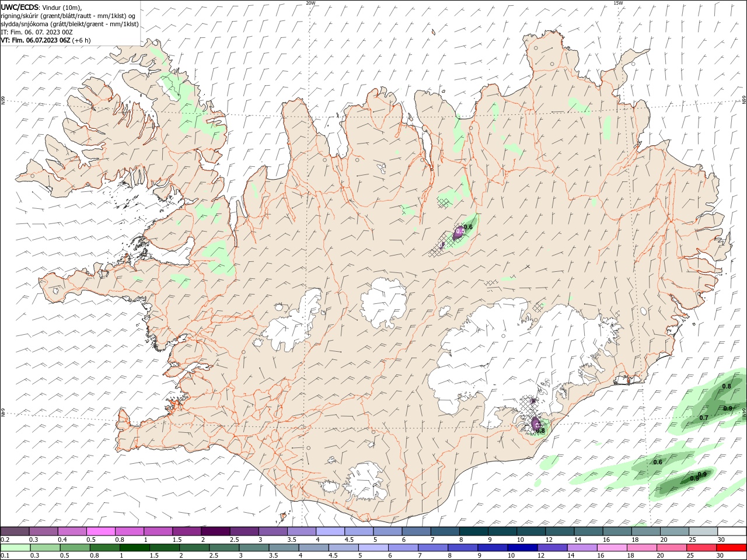747x560 pixels.
Task: Pick the lightest green rain swatch at 0.1
Action: point(15,548)
